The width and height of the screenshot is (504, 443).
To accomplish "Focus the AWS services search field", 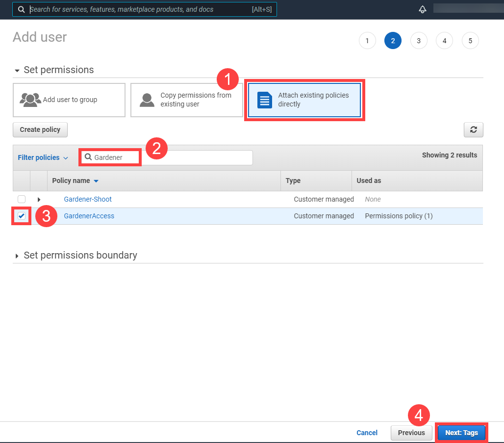I will [137, 9].
